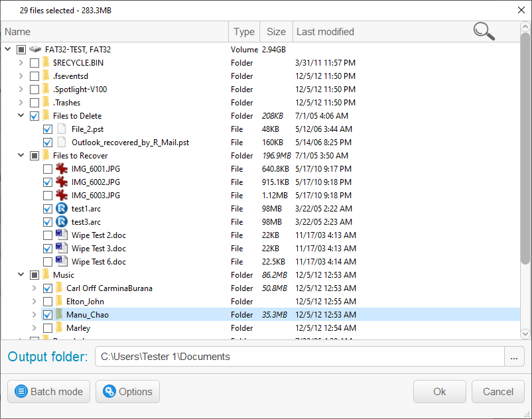The image size is (532, 419).
Task: Sort by the Size column header
Action: pyautogui.click(x=276, y=32)
